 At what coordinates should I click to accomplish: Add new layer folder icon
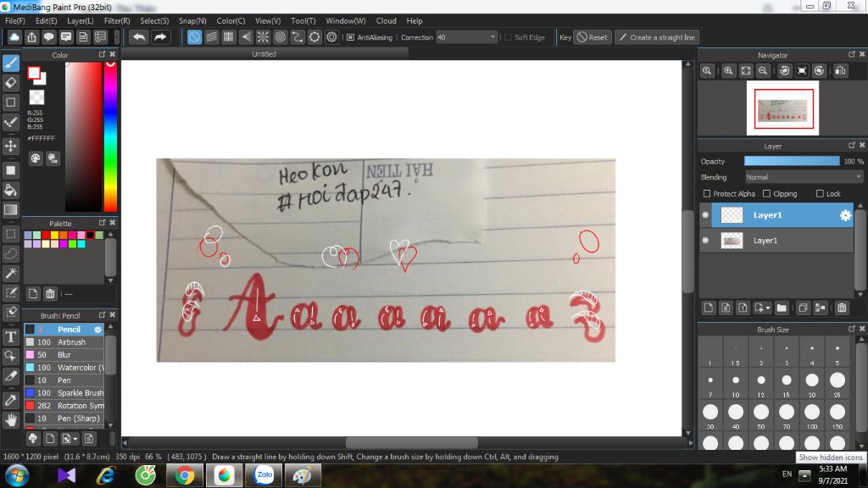(782, 308)
